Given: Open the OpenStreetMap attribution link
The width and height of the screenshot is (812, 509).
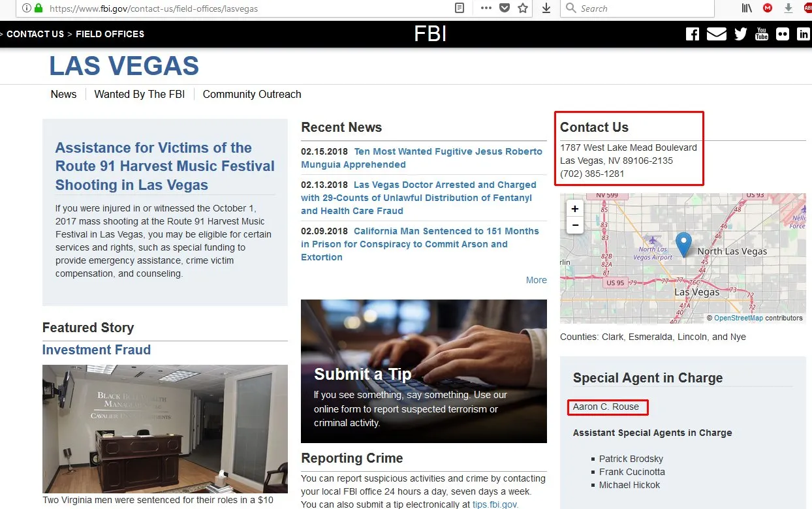Looking at the screenshot, I should tap(738, 318).
